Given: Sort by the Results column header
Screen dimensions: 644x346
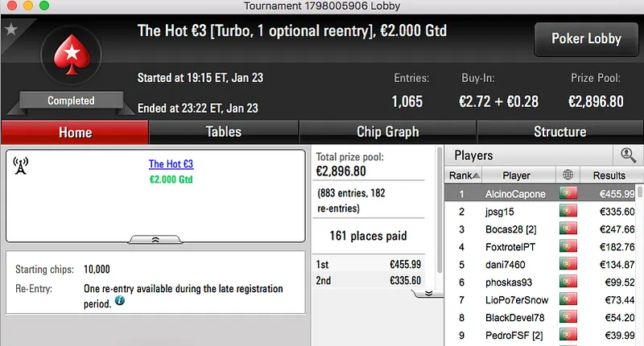Looking at the screenshot, I should pos(609,175).
